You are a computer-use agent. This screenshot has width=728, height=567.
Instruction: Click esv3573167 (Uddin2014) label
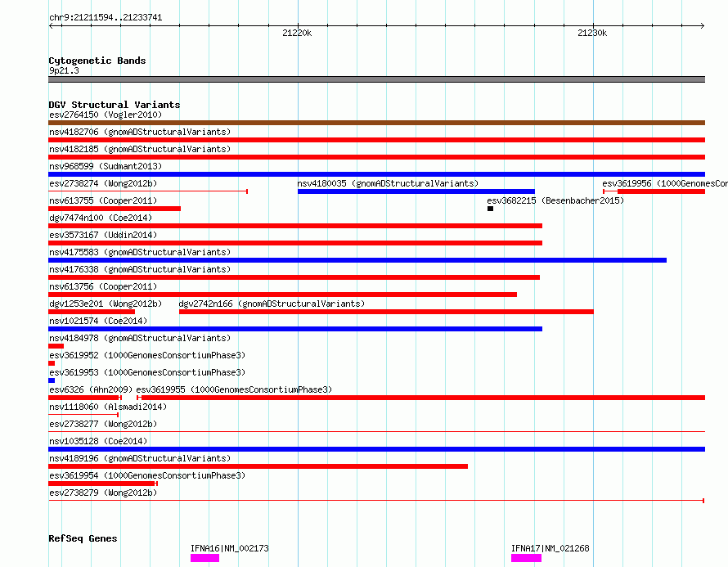pyautogui.click(x=103, y=235)
